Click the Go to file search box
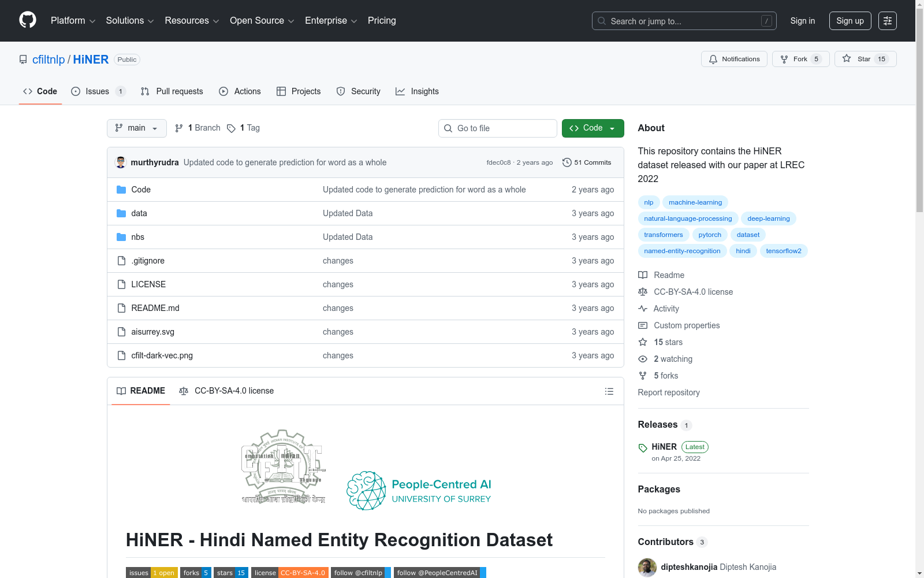 point(498,128)
